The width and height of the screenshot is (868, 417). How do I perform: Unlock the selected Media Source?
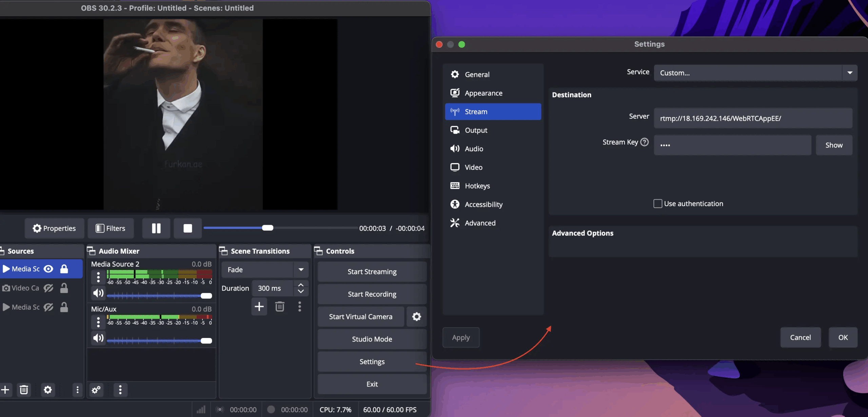click(x=64, y=269)
